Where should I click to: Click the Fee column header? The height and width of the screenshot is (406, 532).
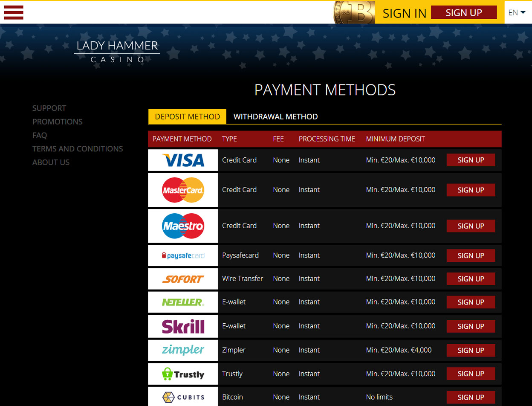[278, 139]
